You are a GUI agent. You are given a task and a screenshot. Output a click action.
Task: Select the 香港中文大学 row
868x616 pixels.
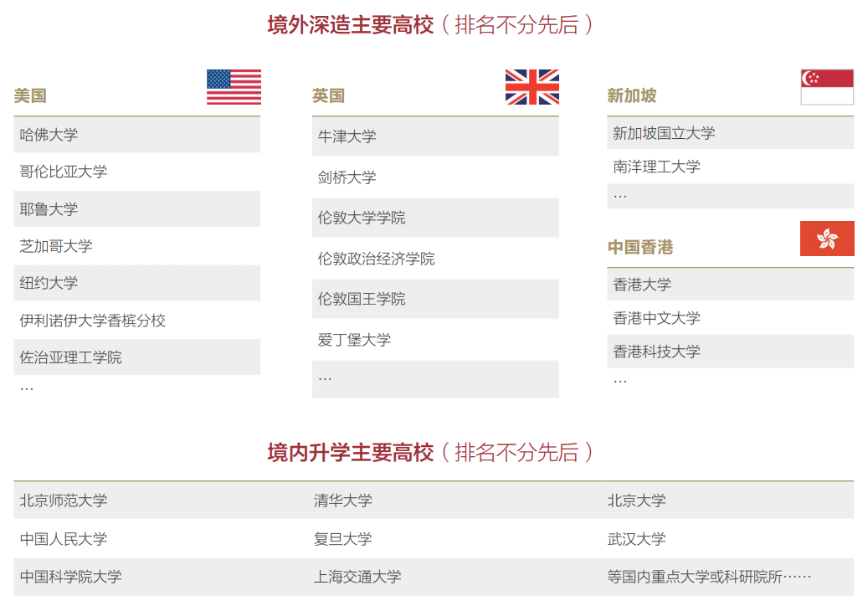(x=731, y=318)
